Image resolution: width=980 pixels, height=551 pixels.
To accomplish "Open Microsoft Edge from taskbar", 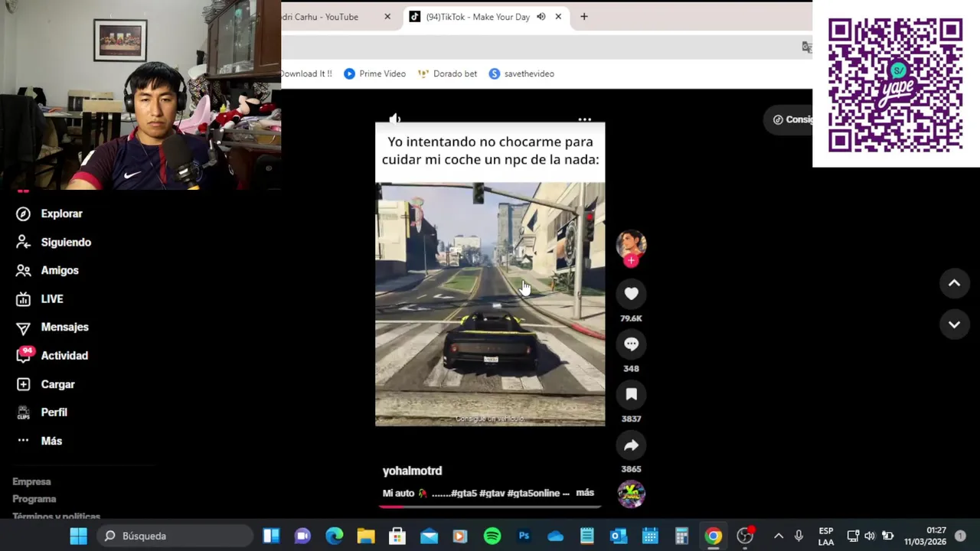I will tap(334, 536).
